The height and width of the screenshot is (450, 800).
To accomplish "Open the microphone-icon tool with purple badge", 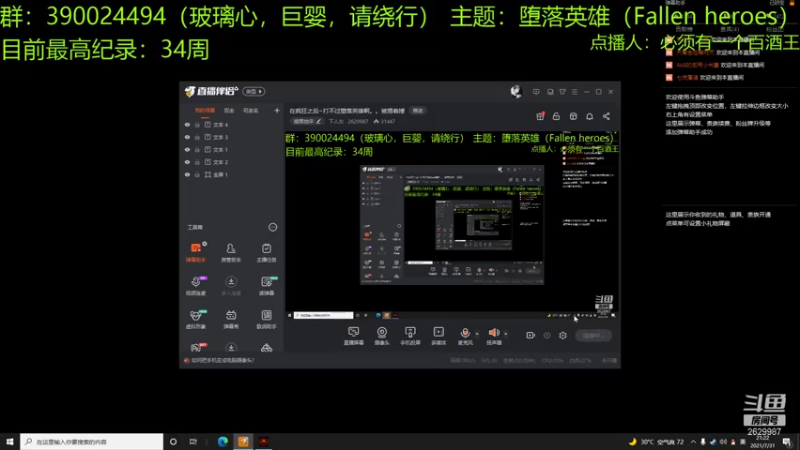I will [196, 285].
